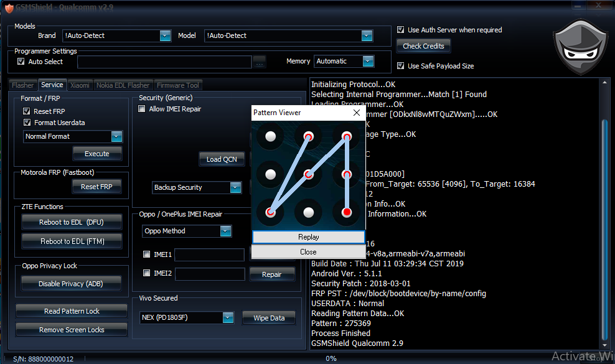Select bottom-middle pattern dot in Pattern Viewer
This screenshot has width=615, height=364.
click(308, 212)
